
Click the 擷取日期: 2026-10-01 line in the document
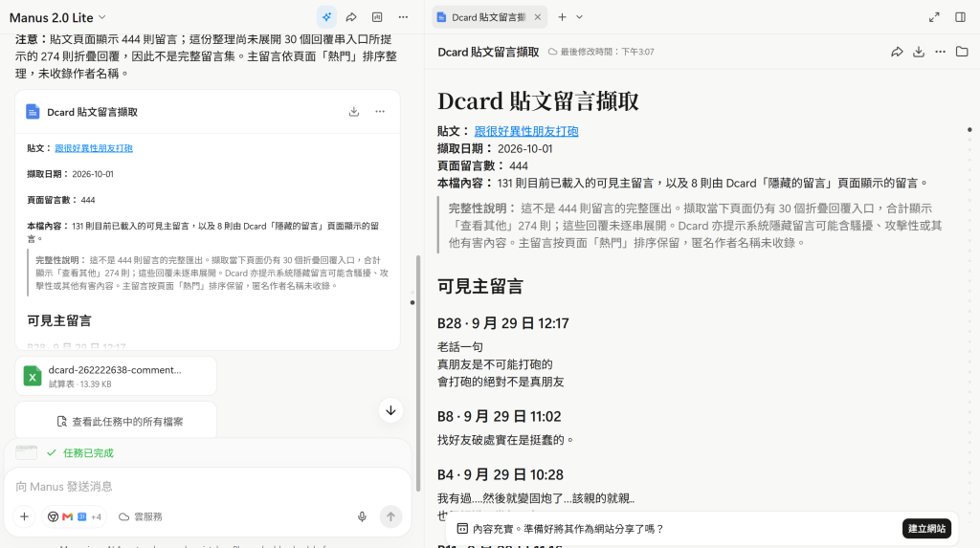495,149
